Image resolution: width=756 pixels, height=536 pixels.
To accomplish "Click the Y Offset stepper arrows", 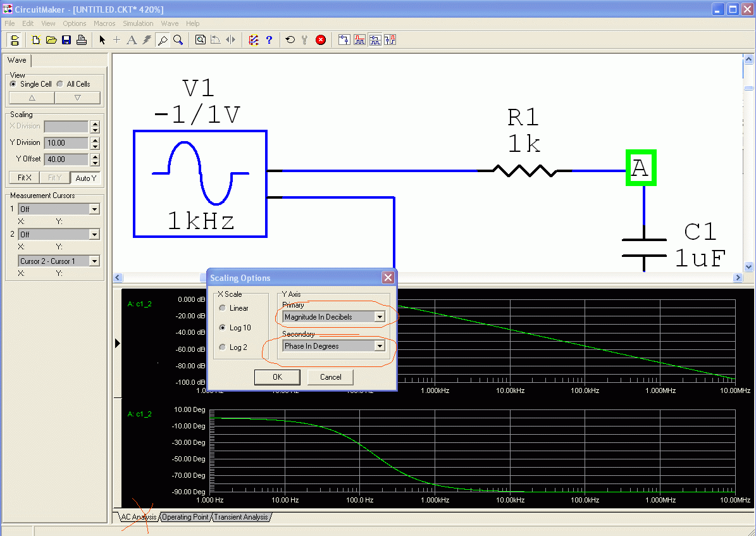I will point(95,159).
